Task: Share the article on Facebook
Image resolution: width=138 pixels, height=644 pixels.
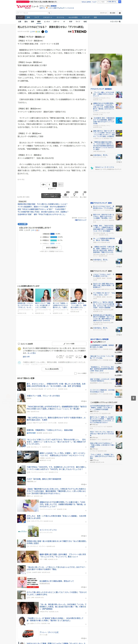Action: [x=46, y=32]
